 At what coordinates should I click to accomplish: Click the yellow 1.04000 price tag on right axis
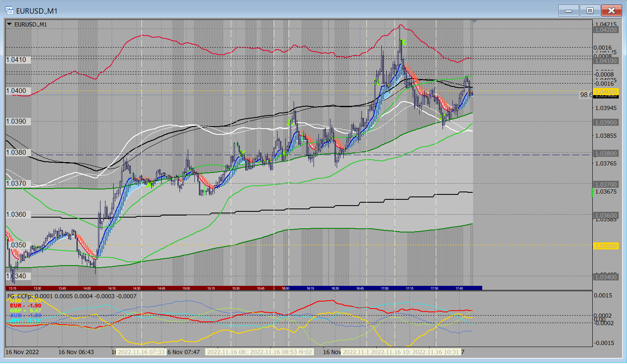[606, 91]
